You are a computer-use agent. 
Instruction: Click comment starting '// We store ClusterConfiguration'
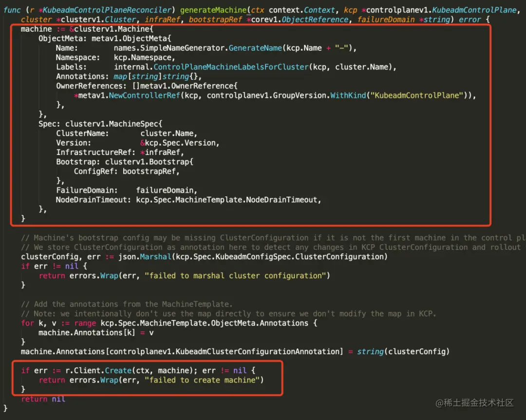[x=271, y=247]
